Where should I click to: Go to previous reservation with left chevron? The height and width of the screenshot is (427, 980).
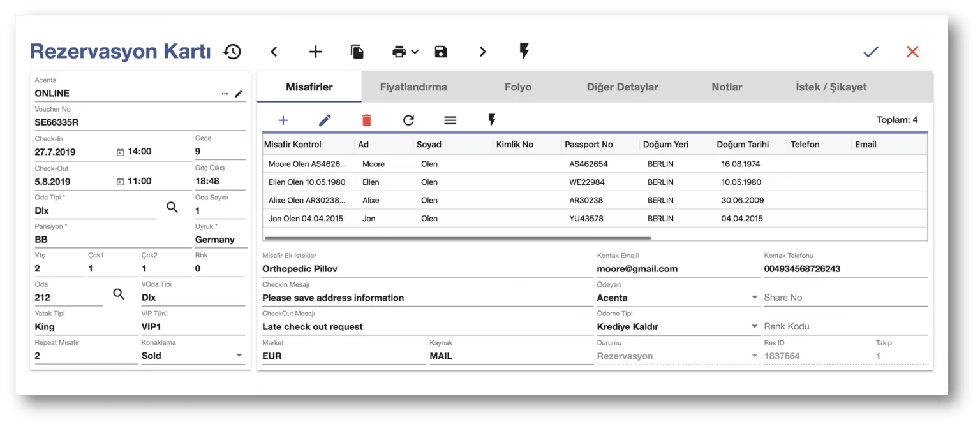coord(274,52)
